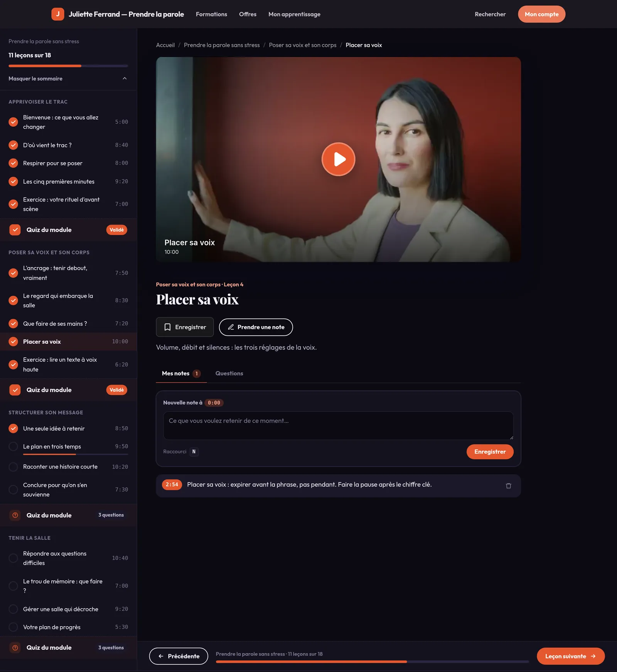Screen dimensions: 617x672
Task: Click the bottom course progress bar
Action: tap(372, 662)
